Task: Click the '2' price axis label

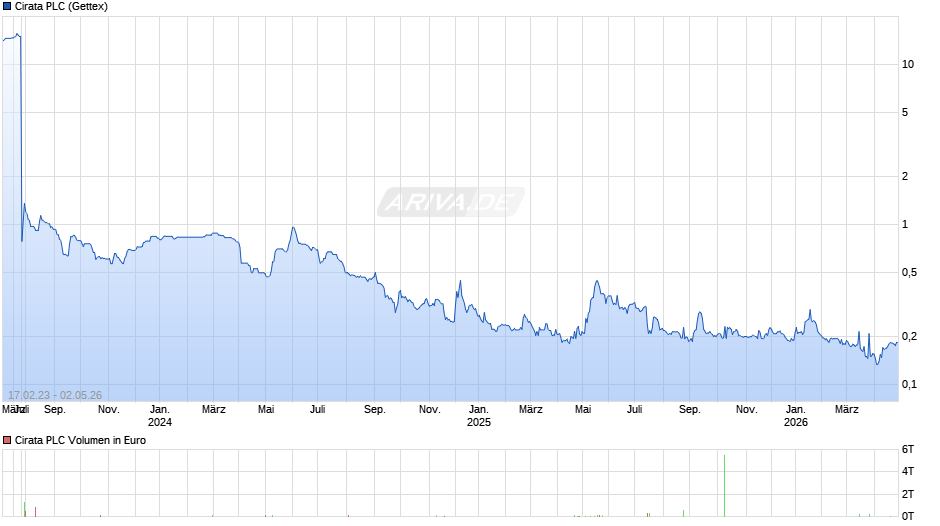Action: coord(905,176)
